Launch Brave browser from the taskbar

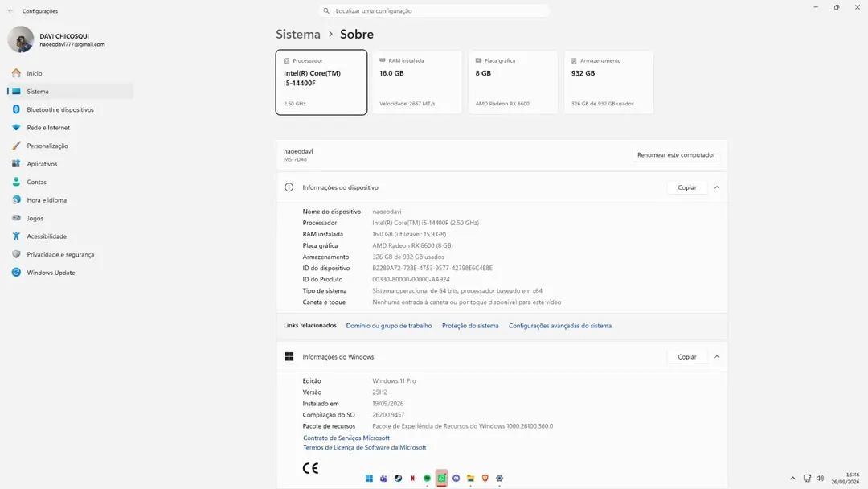485,479
